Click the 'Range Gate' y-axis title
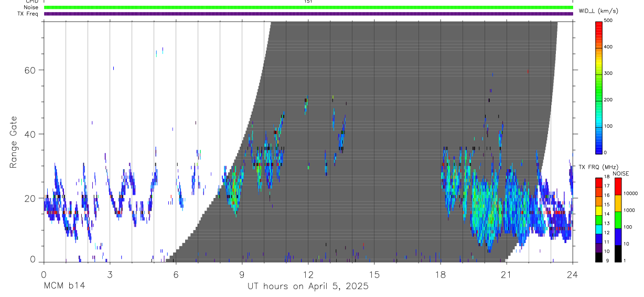The image size is (644, 297). tap(14, 142)
